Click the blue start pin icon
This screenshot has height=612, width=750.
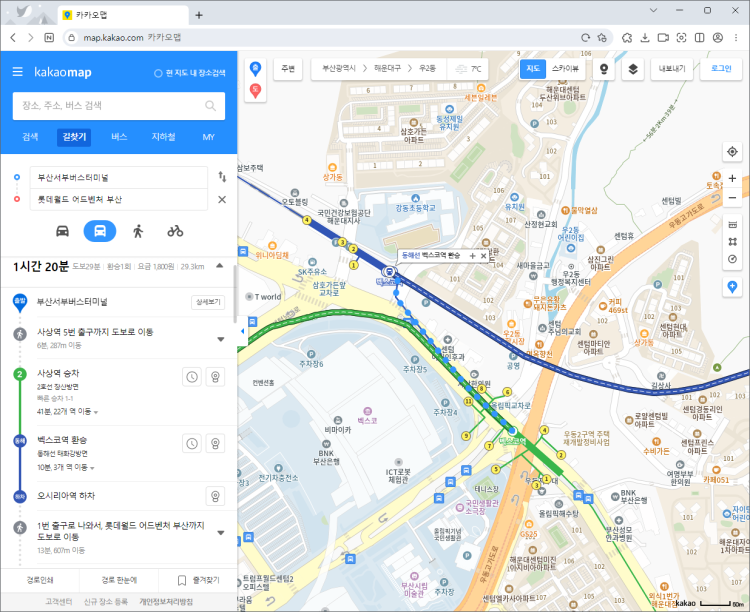tap(256, 68)
